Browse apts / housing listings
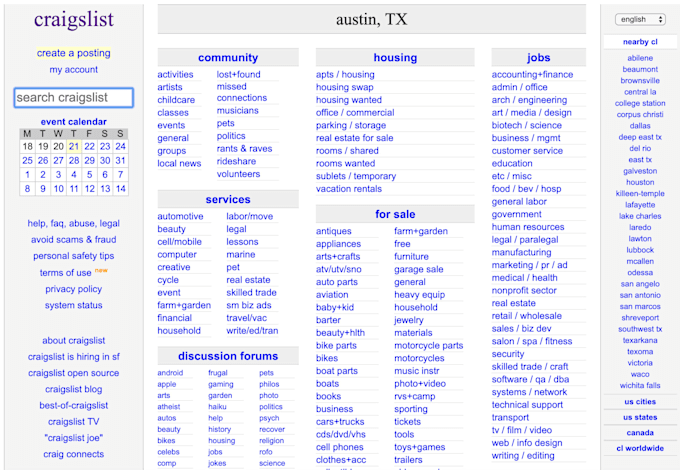 click(345, 75)
